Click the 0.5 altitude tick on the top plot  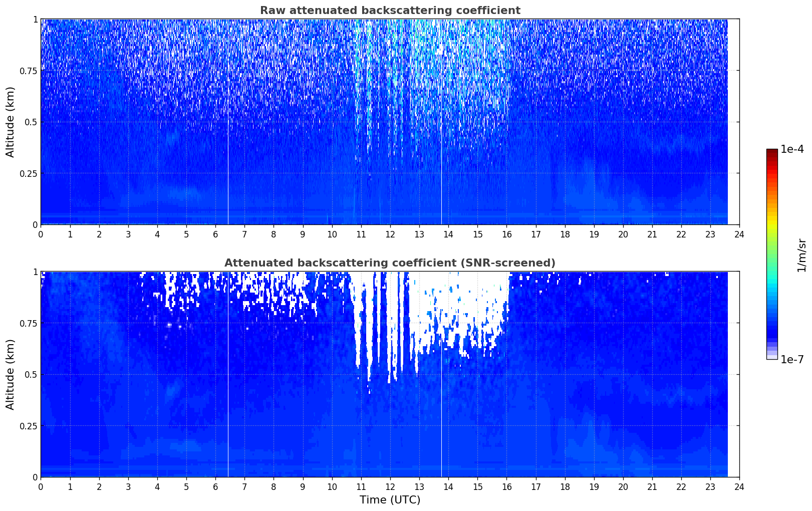(x=31, y=122)
